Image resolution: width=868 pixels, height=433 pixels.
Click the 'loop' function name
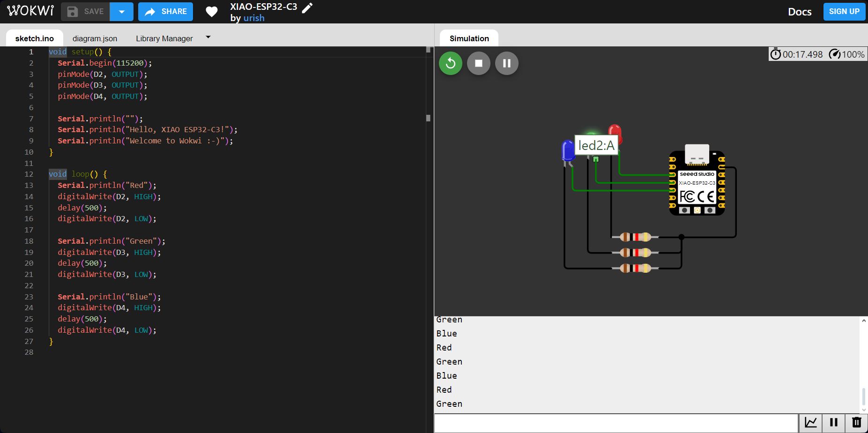click(80, 174)
